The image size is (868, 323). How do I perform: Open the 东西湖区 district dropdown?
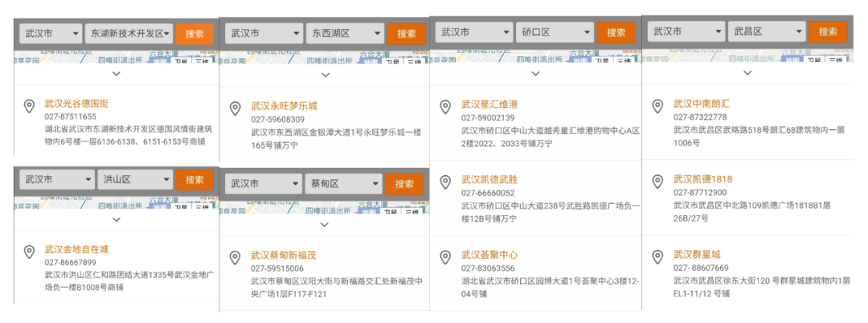point(344,33)
